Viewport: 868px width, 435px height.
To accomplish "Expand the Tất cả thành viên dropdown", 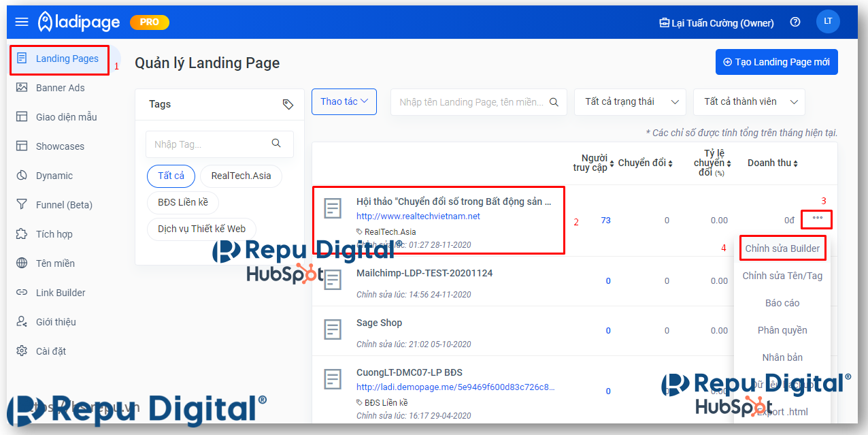I will coord(750,102).
